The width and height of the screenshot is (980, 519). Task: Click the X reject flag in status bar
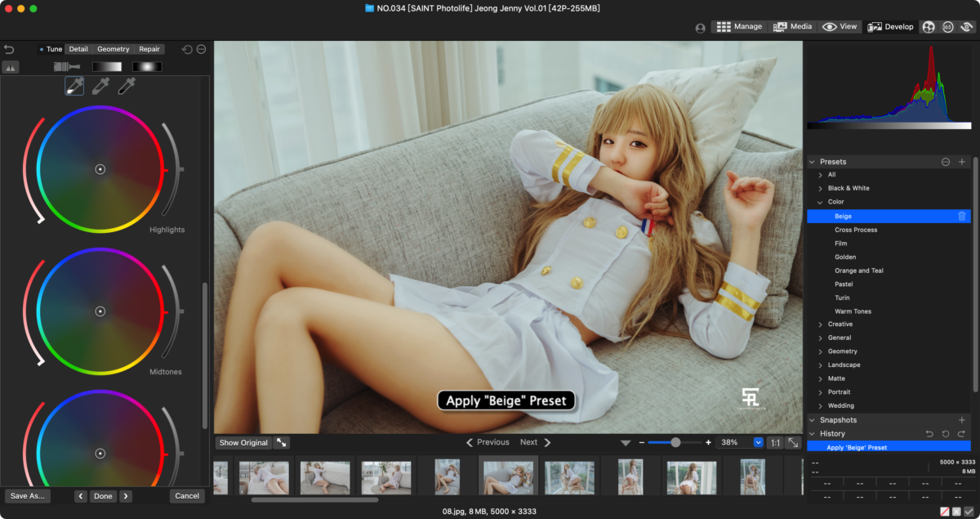(x=956, y=512)
